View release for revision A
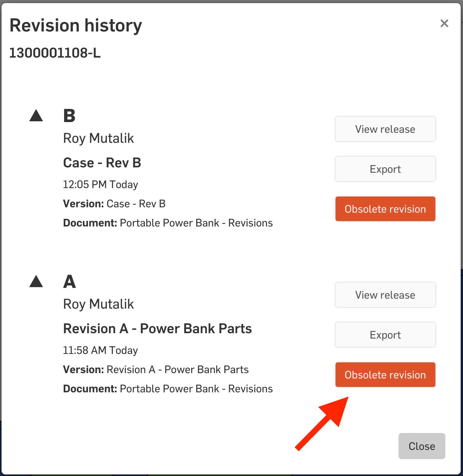The width and height of the screenshot is (463, 476). 385,295
